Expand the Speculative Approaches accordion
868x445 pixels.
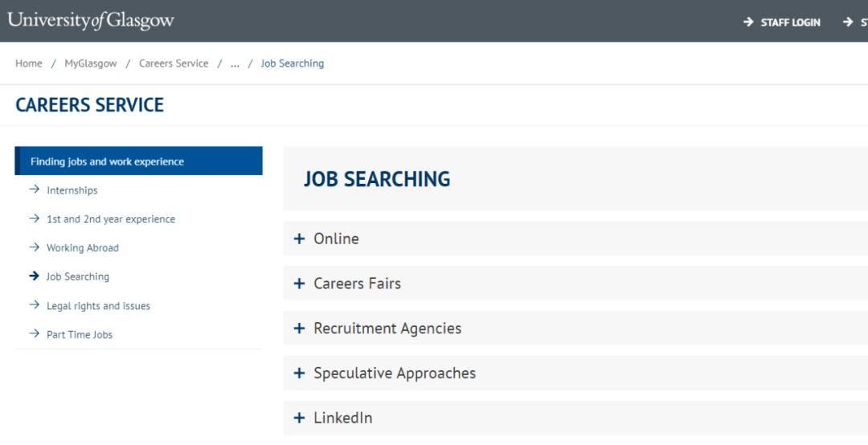575,373
